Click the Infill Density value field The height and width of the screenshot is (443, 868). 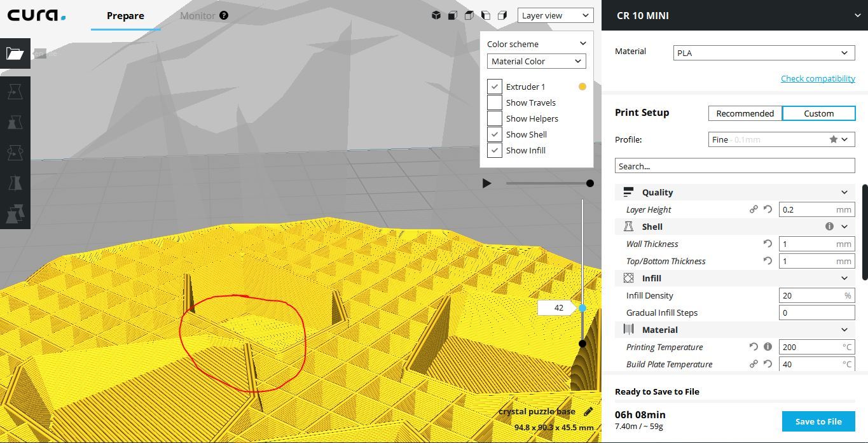[816, 295]
